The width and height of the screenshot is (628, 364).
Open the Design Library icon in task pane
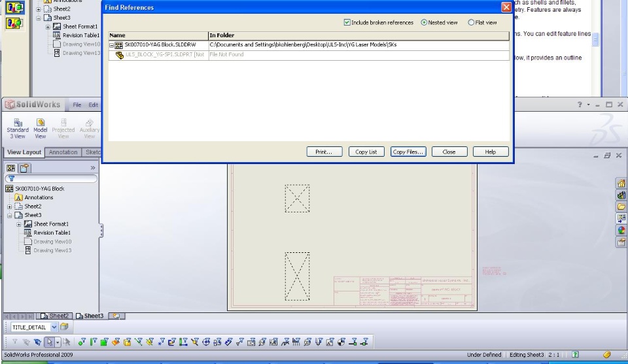pos(621,195)
